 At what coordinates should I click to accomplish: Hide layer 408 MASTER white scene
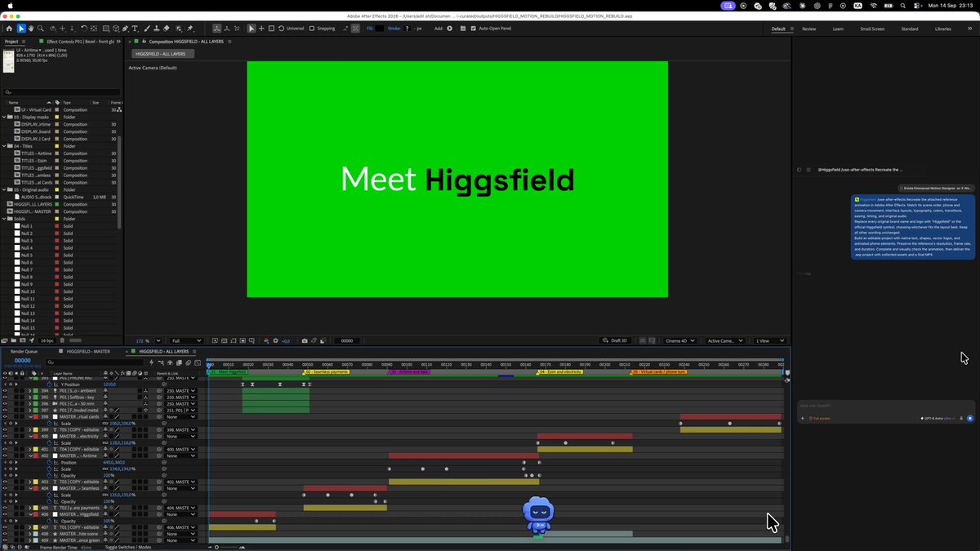coord(5,534)
